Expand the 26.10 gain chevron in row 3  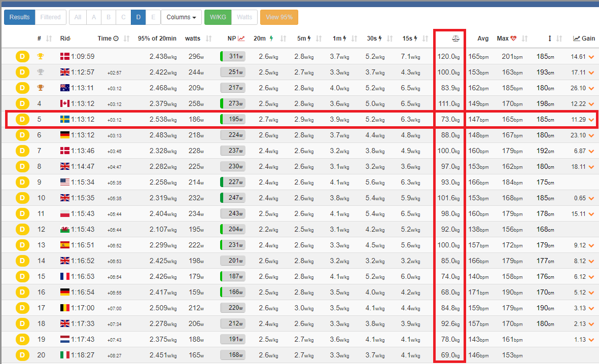pos(591,88)
